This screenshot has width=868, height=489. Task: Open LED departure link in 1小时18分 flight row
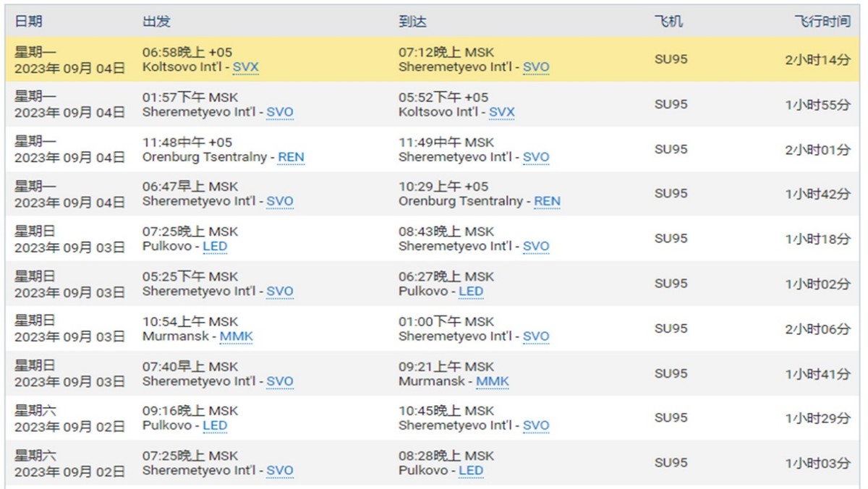point(215,246)
